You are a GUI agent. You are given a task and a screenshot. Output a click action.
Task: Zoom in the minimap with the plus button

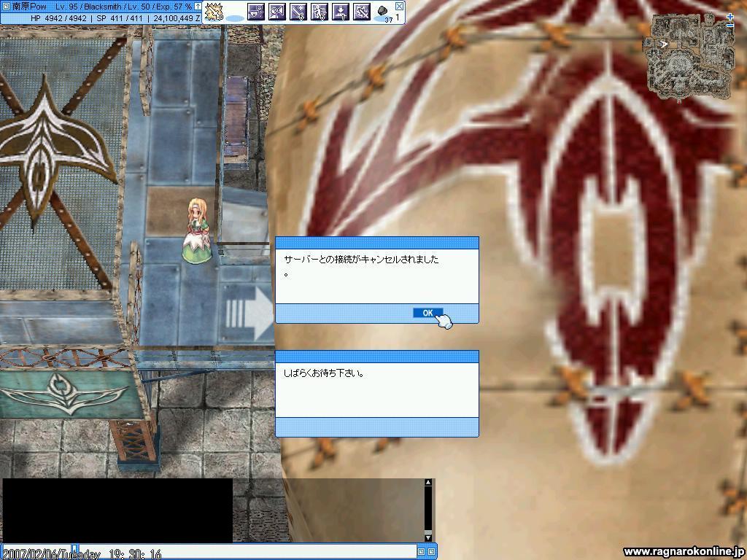[x=730, y=17]
